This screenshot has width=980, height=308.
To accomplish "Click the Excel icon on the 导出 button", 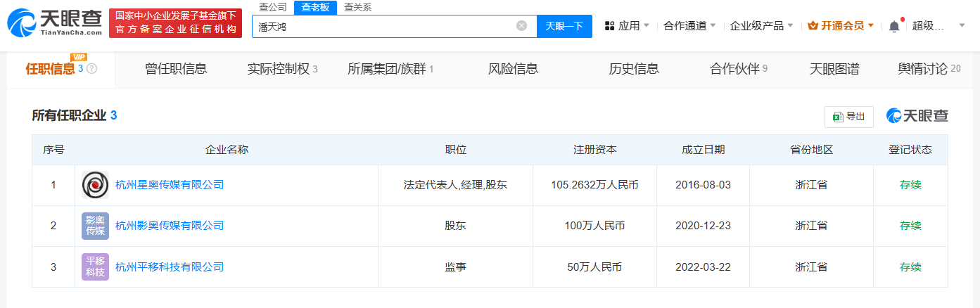I will pos(838,117).
